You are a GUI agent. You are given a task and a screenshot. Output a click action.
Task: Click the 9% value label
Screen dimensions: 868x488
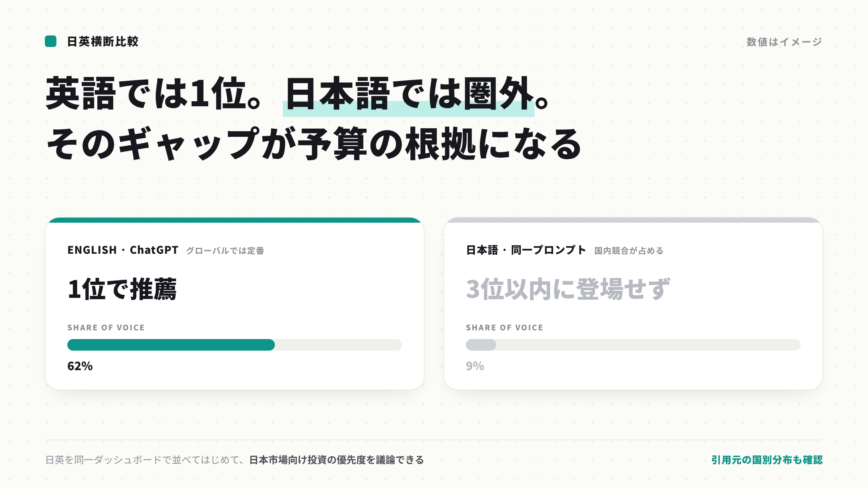pos(475,366)
